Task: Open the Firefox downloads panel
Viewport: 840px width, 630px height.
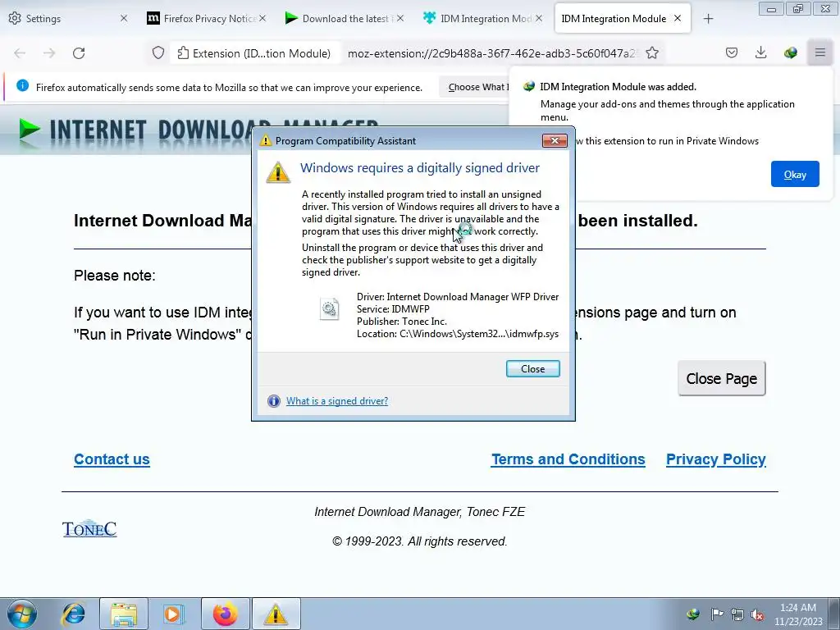Action: click(x=760, y=52)
